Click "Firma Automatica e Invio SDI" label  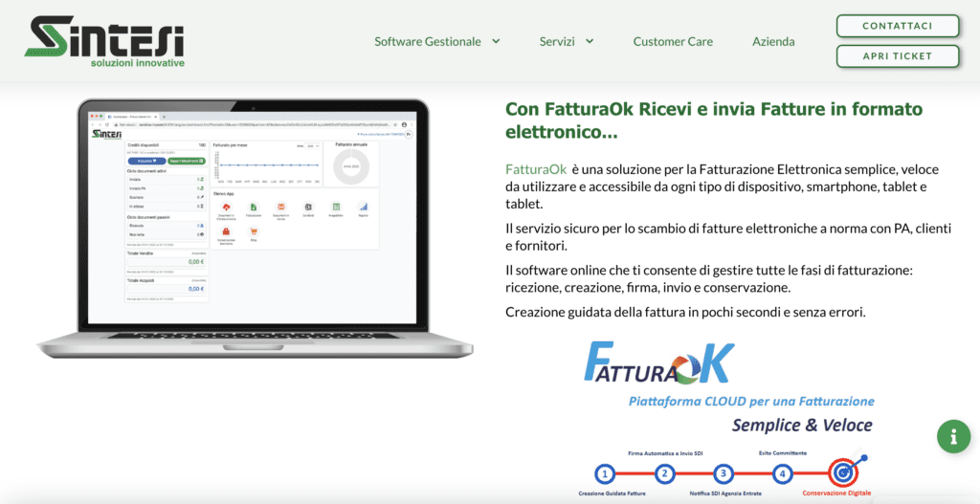point(665,453)
